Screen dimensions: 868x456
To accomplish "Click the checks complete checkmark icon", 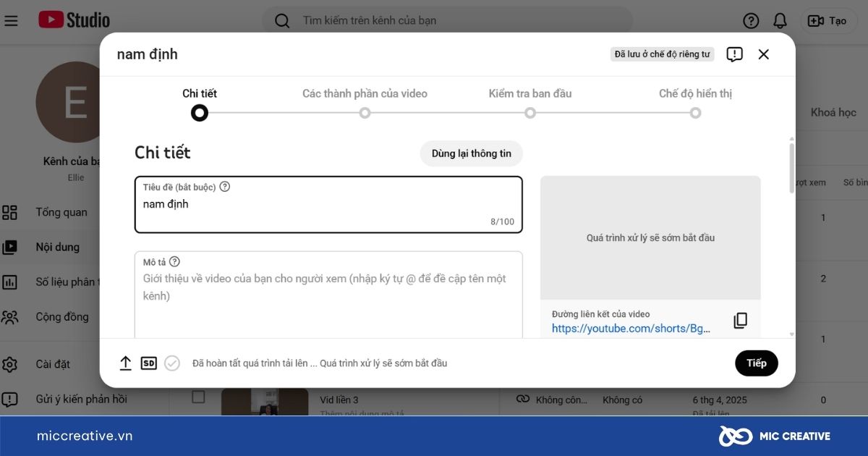I will [x=172, y=363].
